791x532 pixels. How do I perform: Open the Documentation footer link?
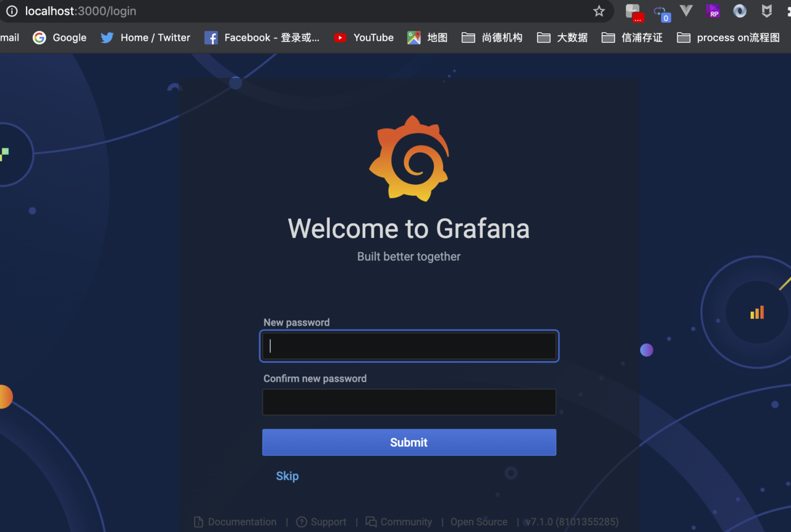point(235,522)
